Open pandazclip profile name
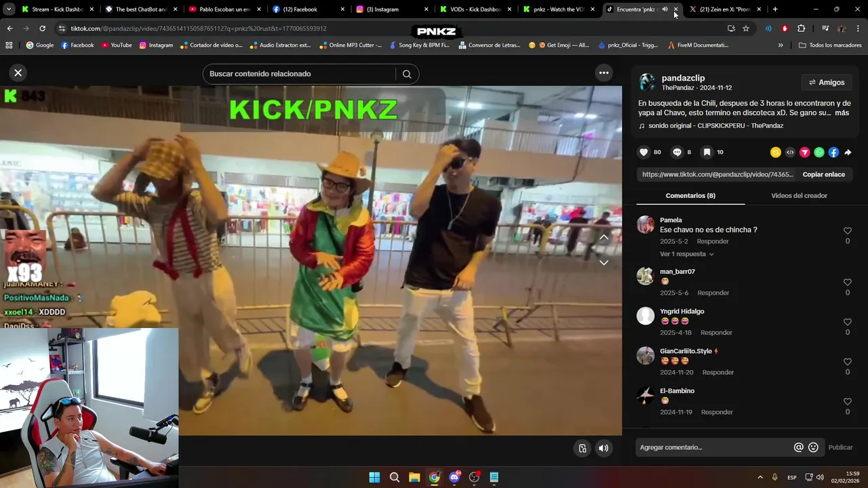This screenshot has width=868, height=488. click(x=683, y=78)
